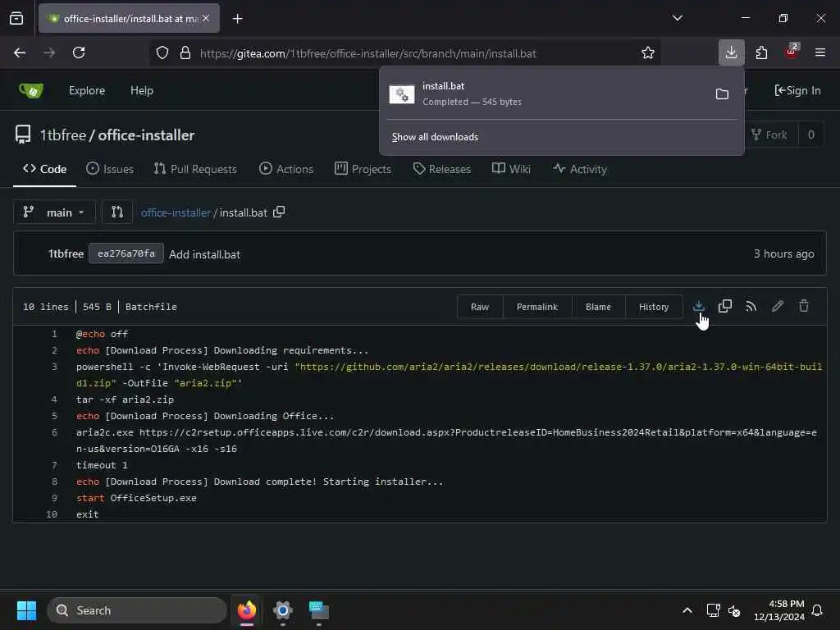Open the Pull Requests tab
Screen dimensions: 840x630
point(195,169)
